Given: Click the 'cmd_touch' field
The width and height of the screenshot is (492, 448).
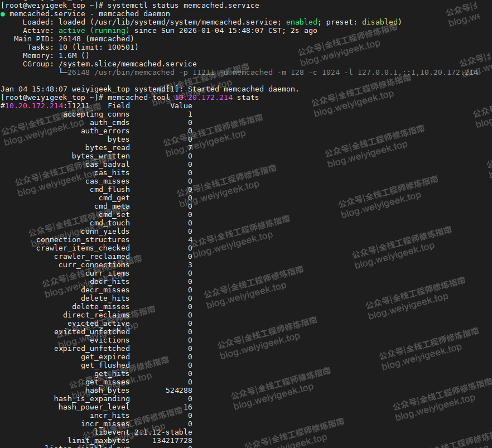Looking at the screenshot, I should click(x=109, y=223).
